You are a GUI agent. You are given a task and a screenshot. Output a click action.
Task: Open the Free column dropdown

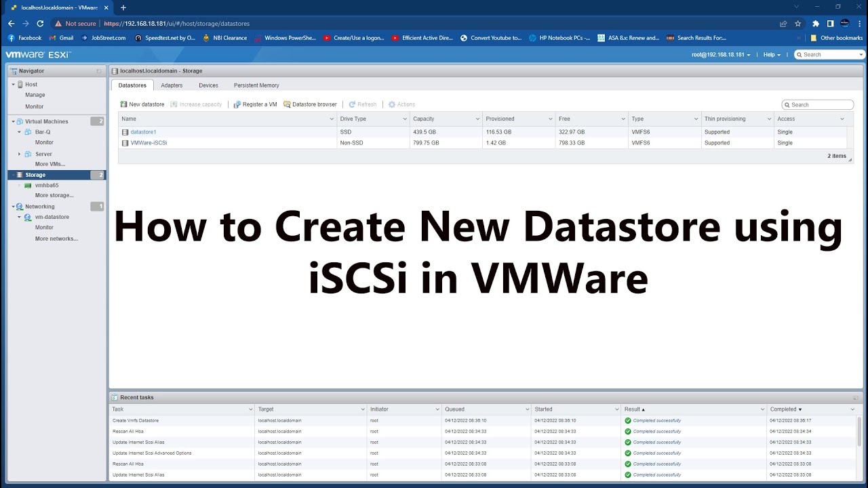coord(622,119)
